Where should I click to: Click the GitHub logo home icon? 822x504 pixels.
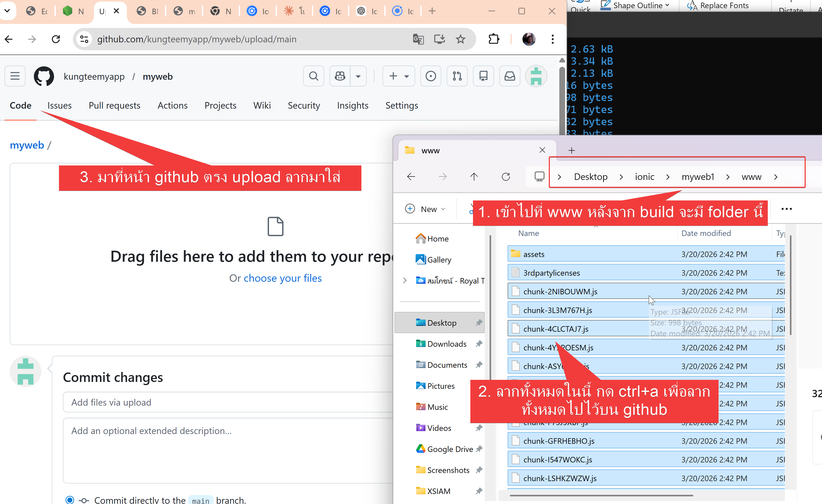click(x=44, y=76)
